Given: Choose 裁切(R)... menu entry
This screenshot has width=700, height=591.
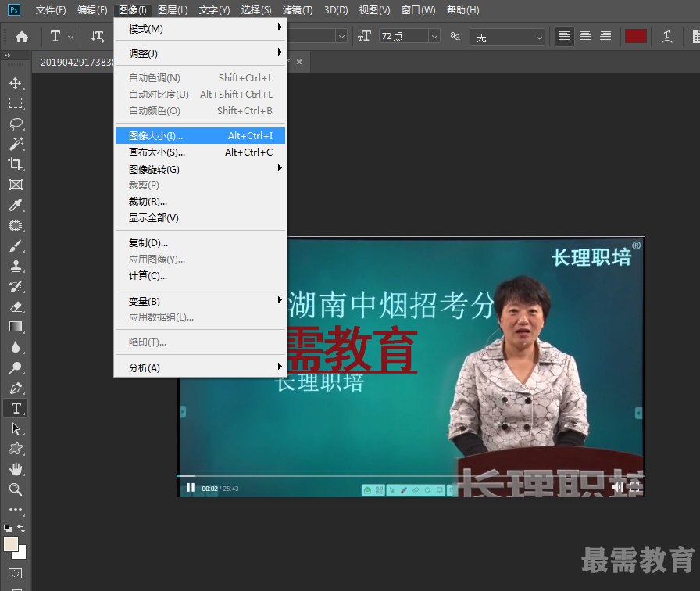Looking at the screenshot, I should (x=200, y=202).
